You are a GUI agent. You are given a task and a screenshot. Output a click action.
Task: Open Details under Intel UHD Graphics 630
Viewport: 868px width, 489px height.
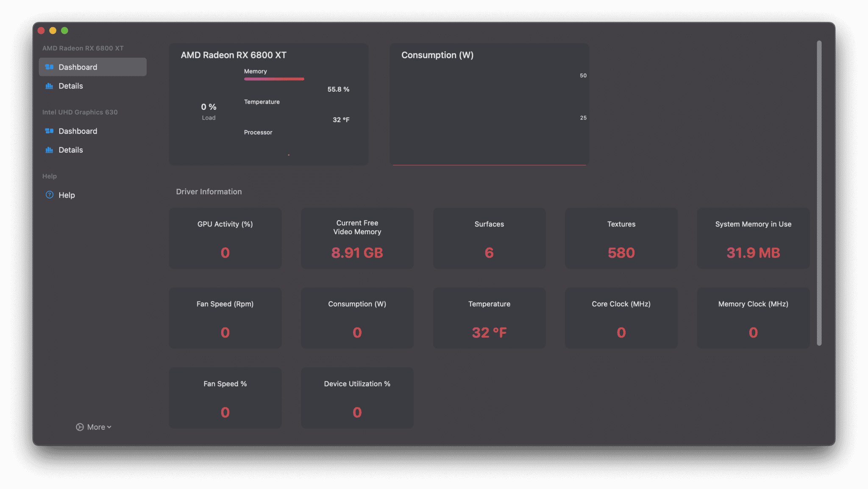pos(71,150)
